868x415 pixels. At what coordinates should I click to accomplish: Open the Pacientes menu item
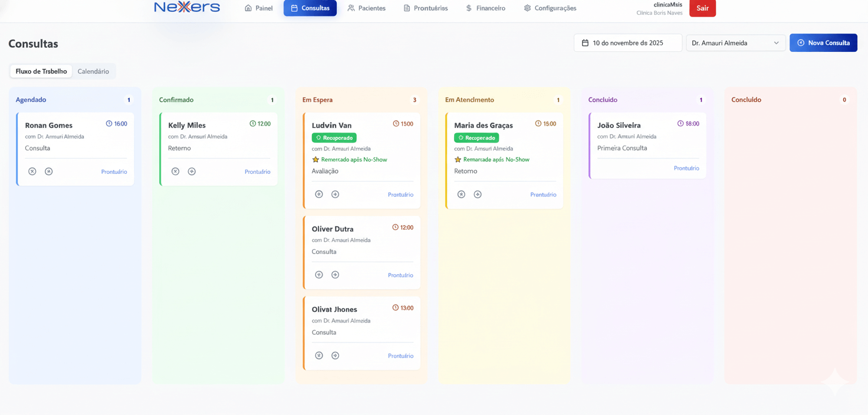(367, 8)
